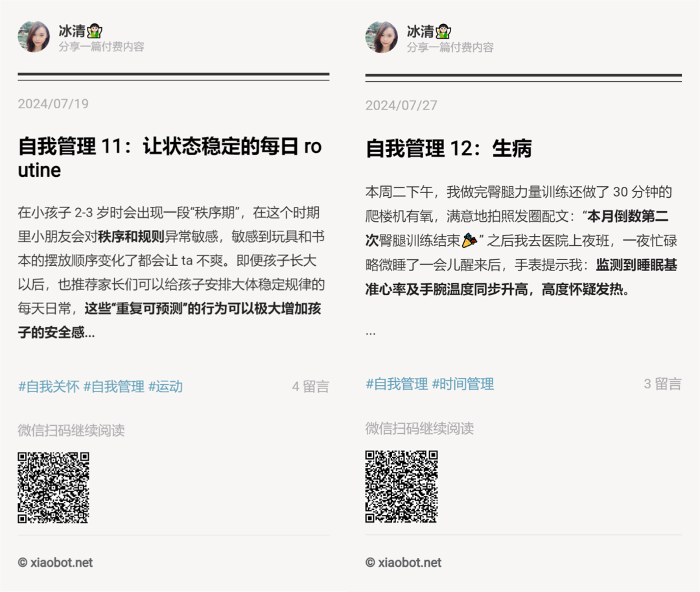Image resolution: width=700 pixels, height=592 pixels.
Task: Select the #自我关怀 hashtag
Action: 49,386
